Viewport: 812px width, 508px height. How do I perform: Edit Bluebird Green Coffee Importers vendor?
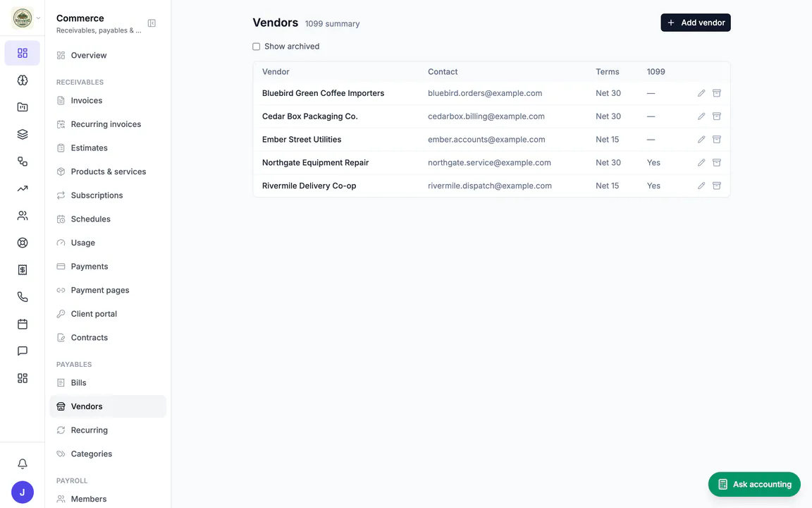click(x=701, y=93)
